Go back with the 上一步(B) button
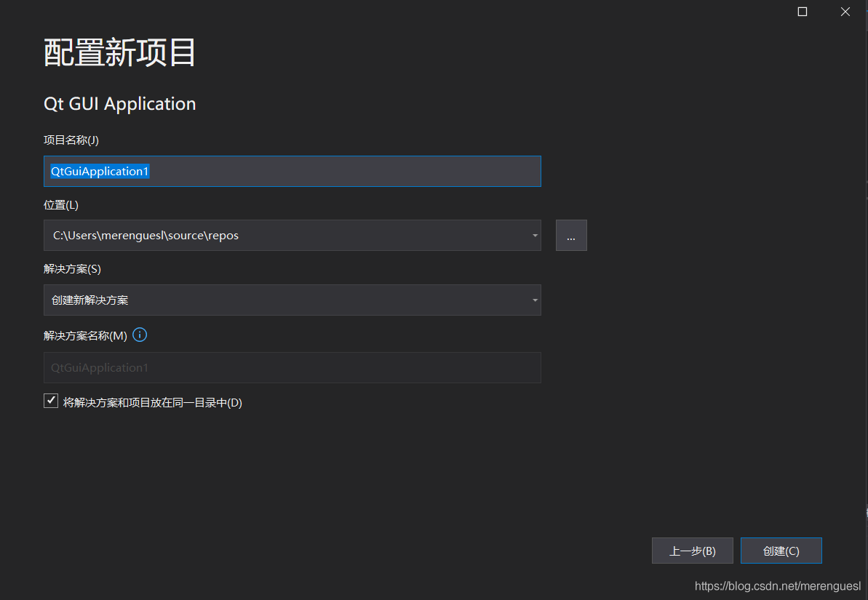The image size is (868, 600). coord(692,551)
